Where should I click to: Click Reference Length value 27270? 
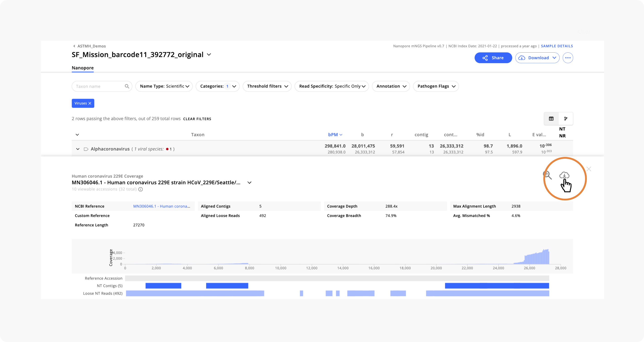[x=139, y=225]
